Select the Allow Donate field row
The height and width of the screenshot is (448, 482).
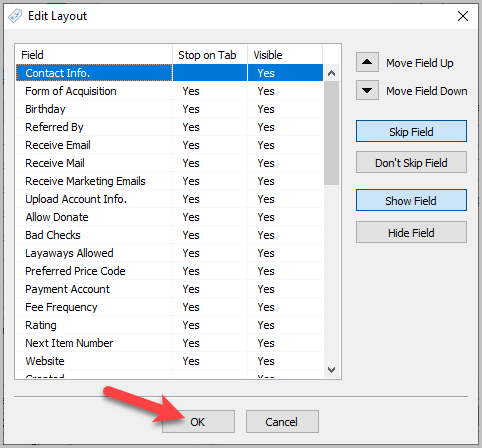click(169, 217)
